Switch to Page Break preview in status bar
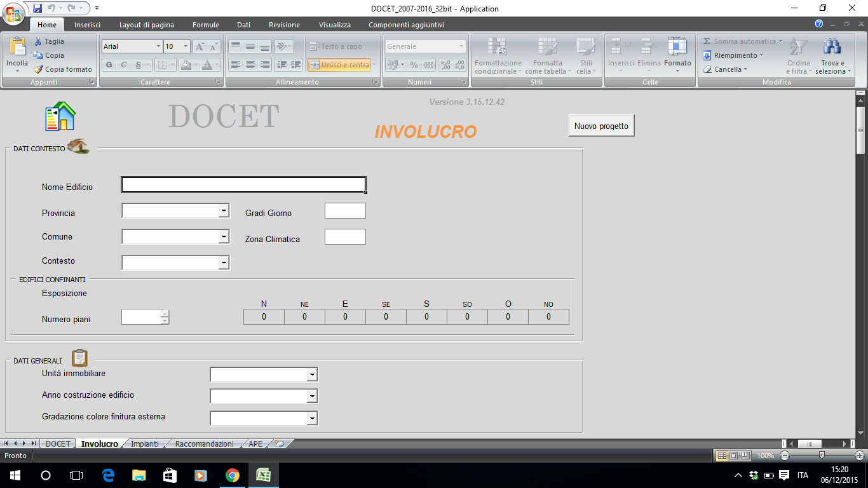Screen dimensions: 868x488 tap(745, 456)
